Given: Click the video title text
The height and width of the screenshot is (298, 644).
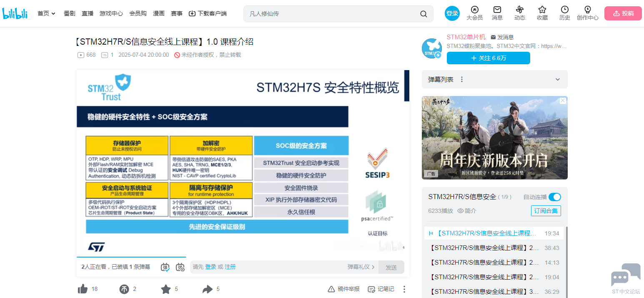Looking at the screenshot, I should click(164, 42).
